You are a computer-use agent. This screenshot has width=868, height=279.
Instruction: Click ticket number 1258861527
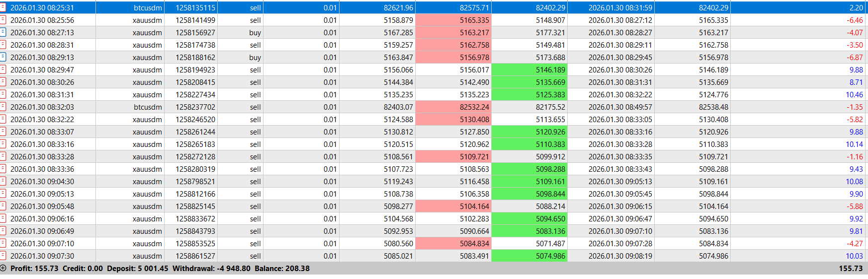(x=195, y=256)
